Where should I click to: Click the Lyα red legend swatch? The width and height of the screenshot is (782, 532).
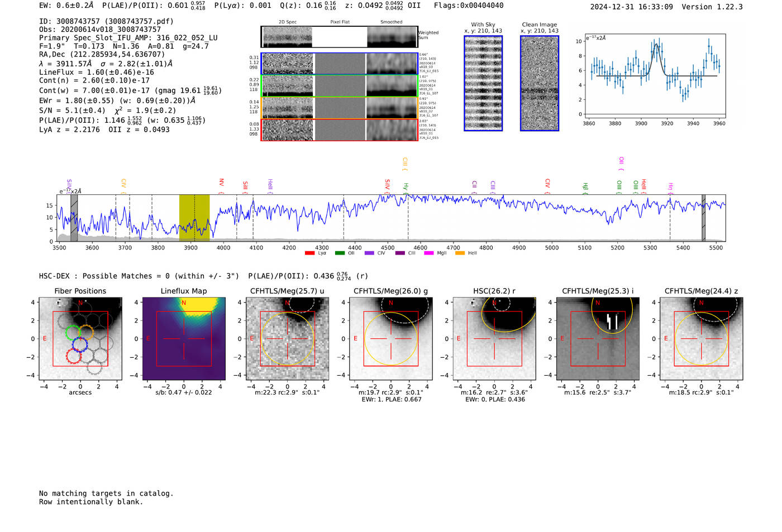(x=309, y=253)
